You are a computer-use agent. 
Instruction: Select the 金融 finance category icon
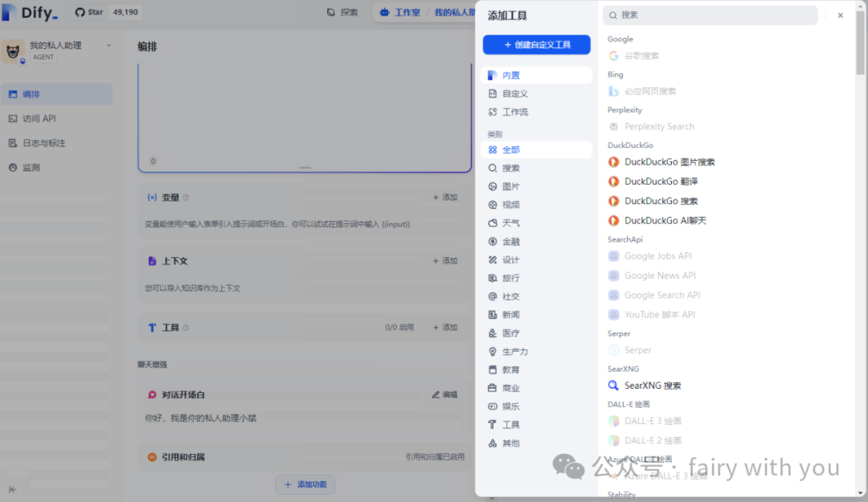point(493,242)
